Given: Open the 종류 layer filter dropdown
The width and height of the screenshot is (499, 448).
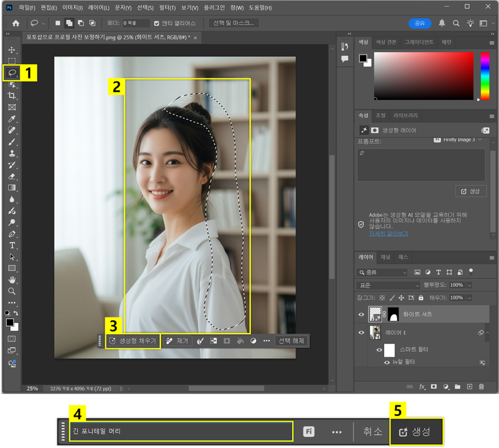Looking at the screenshot, I should pyautogui.click(x=383, y=272).
